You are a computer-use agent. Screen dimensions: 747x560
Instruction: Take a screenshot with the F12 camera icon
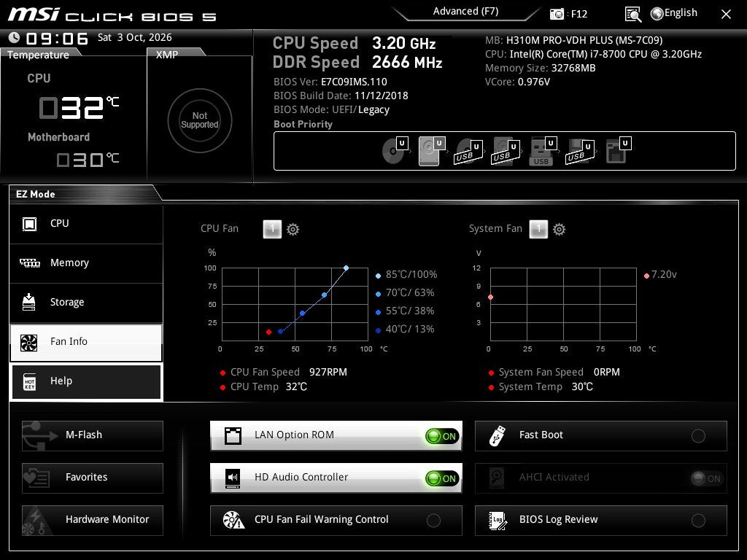coord(557,15)
